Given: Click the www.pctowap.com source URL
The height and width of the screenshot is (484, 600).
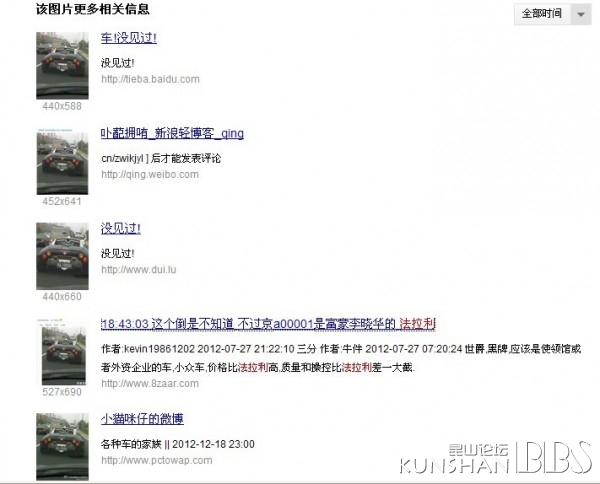Looking at the screenshot, I should tap(157, 460).
